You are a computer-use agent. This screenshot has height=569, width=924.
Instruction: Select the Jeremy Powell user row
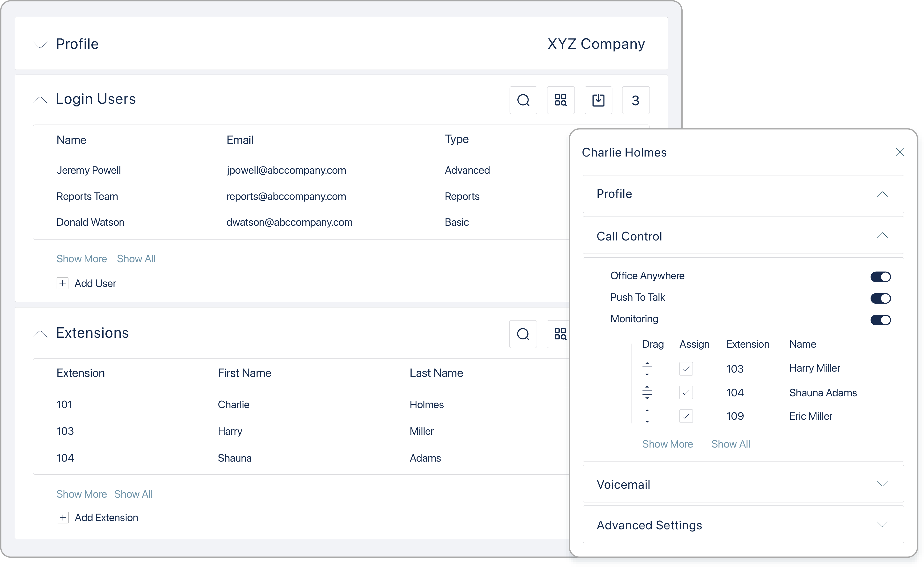pyautogui.click(x=301, y=170)
